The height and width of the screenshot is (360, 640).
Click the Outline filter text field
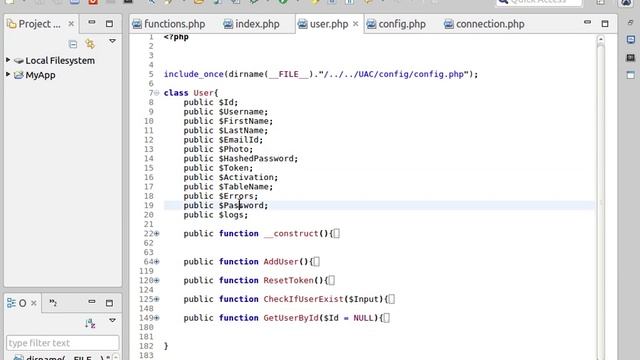tap(62, 343)
